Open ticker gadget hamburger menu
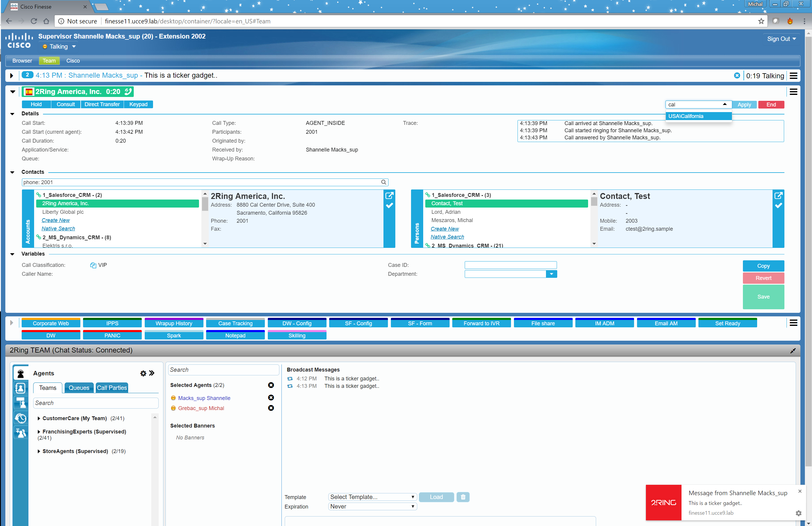This screenshot has height=526, width=812. (794, 76)
